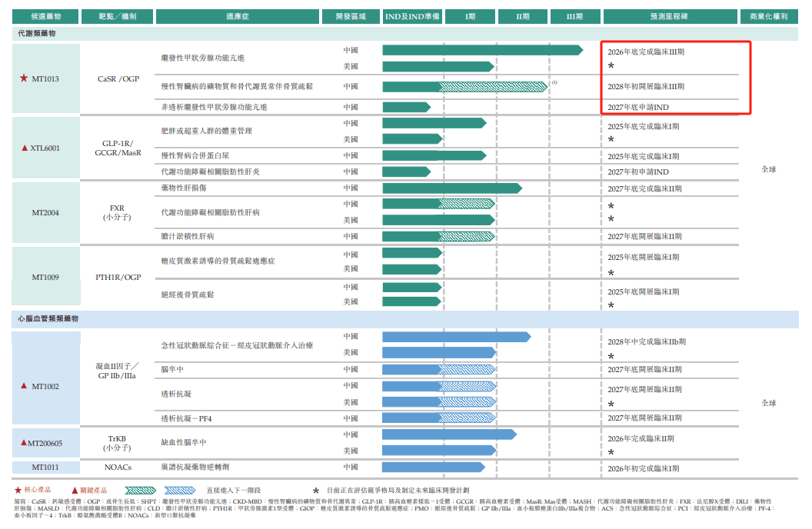Click the MT2004 candidate cell
Image resolution: width=812 pixels, height=529 pixels.
[x=45, y=213]
